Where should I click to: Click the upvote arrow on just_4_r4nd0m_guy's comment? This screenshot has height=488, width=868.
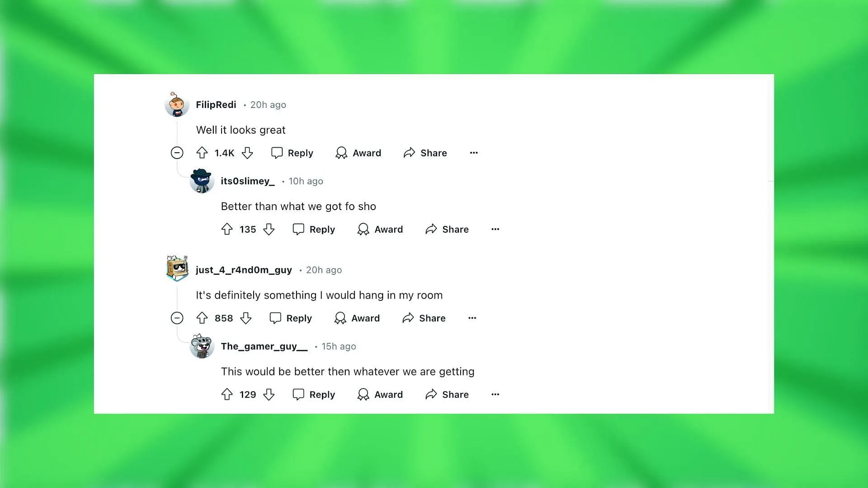pyautogui.click(x=203, y=318)
